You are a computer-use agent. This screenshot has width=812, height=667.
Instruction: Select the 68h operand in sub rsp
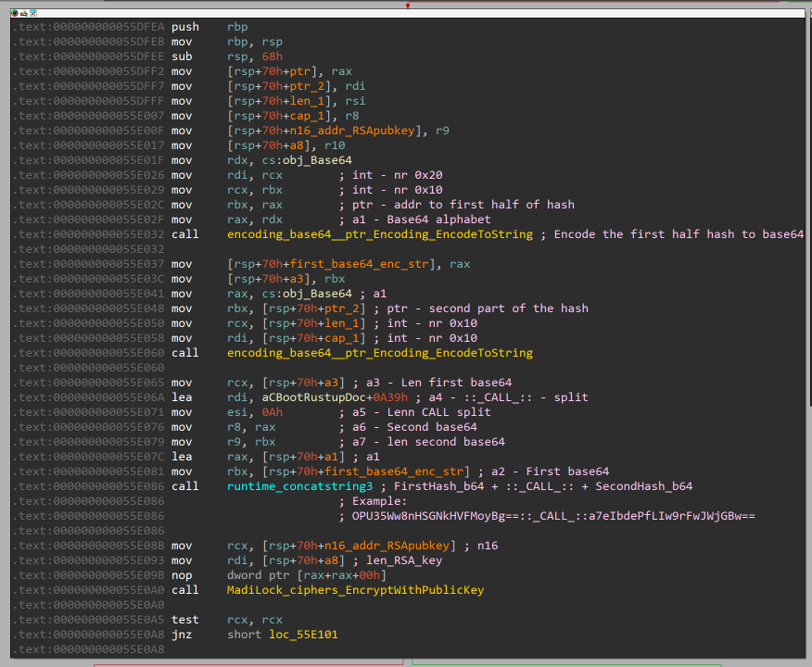pyautogui.click(x=272, y=57)
